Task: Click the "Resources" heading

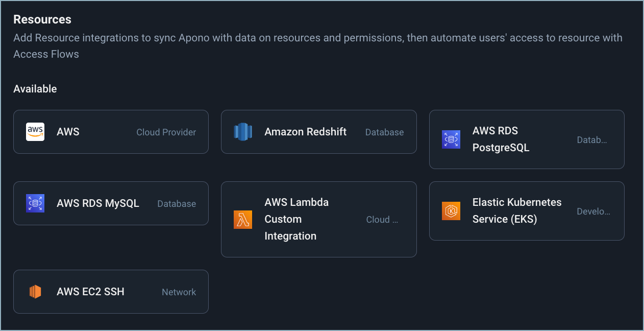Action: tap(42, 19)
